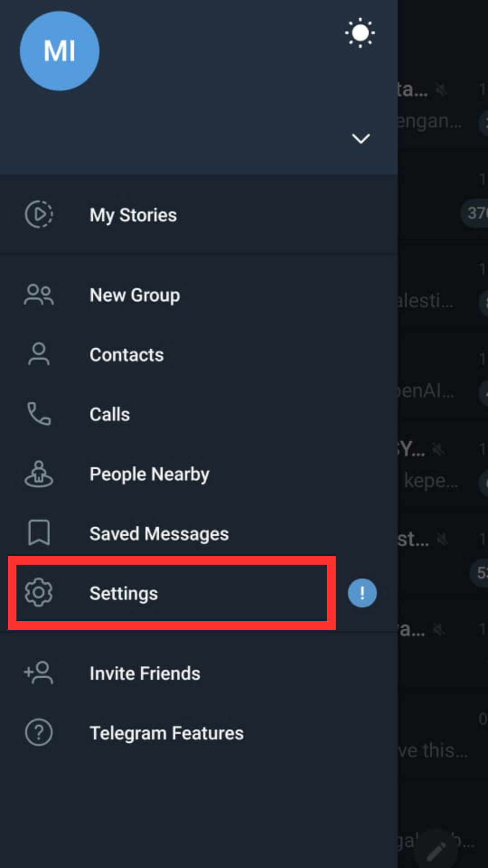Click the Saved Messages bookmark icon
488x868 pixels.
click(39, 533)
